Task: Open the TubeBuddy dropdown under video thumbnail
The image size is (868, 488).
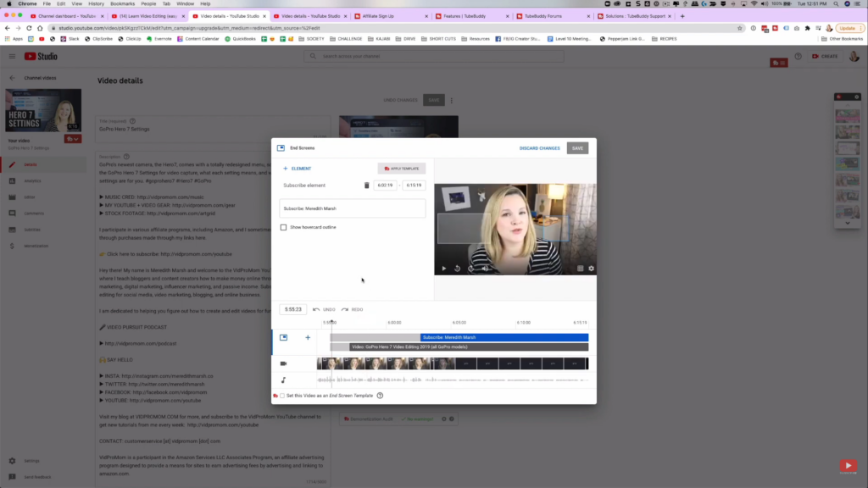Action: (73, 139)
